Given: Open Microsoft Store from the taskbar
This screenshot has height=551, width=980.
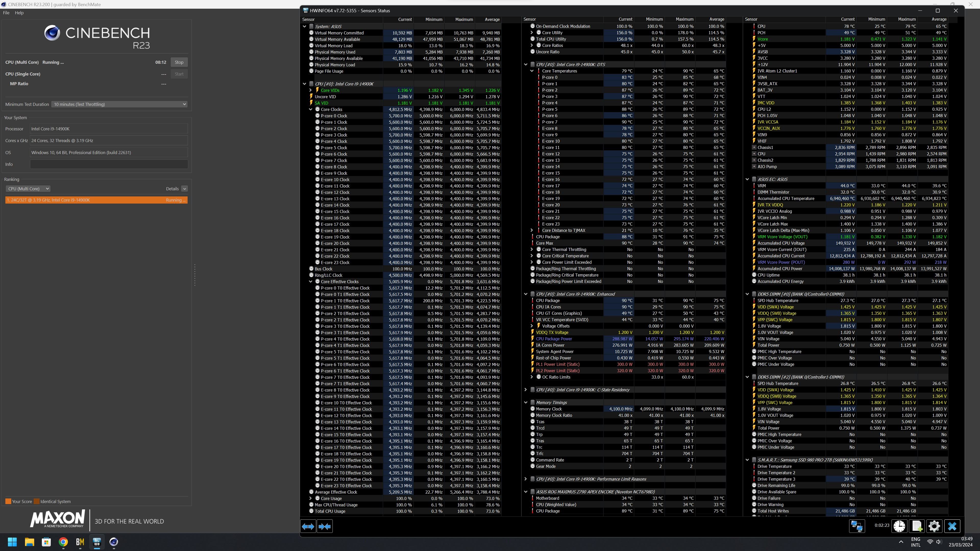Looking at the screenshot, I should 46,542.
